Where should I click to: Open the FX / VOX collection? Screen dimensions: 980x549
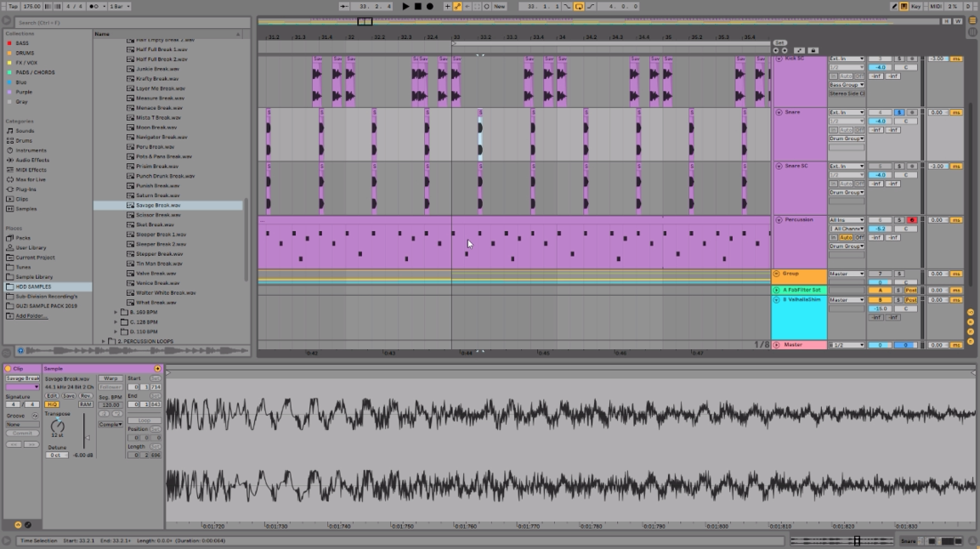click(26, 63)
